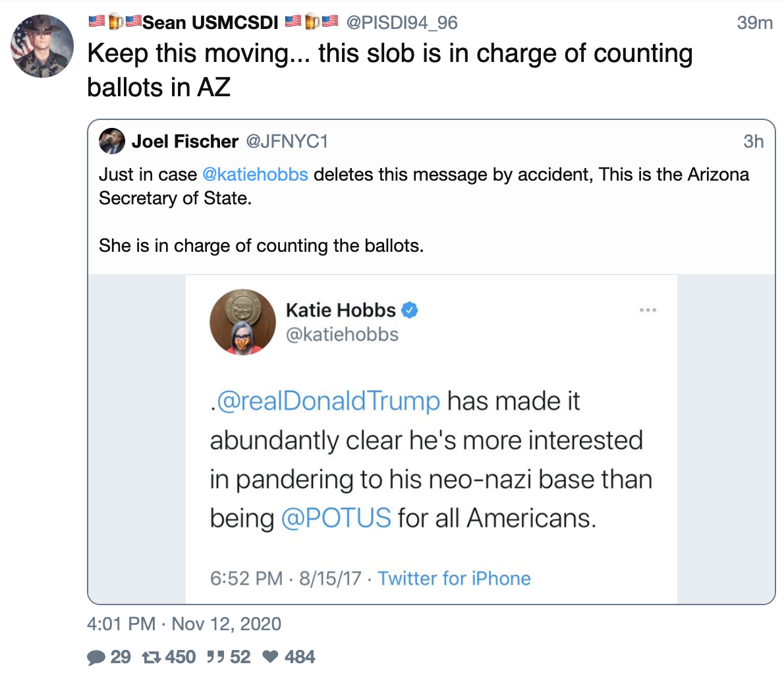Click the 3h quoted tweet timestamp
Screen dimensions: 784x679
(x=753, y=141)
